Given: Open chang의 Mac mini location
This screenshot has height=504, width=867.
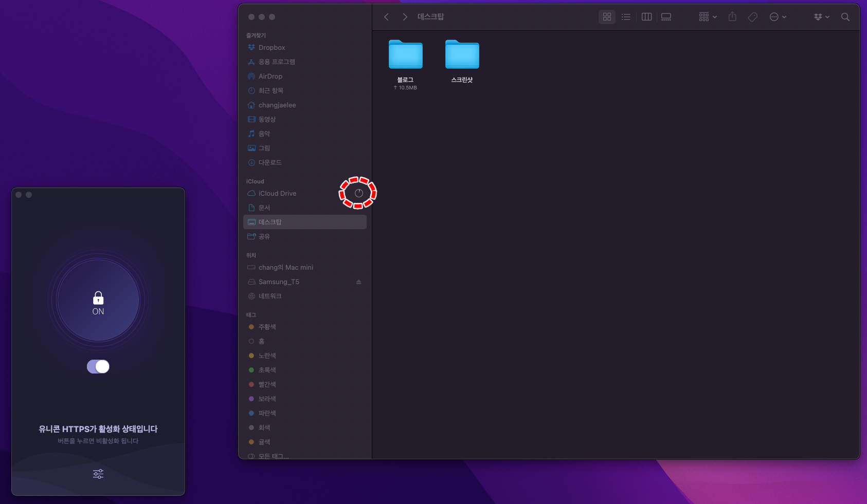Looking at the screenshot, I should 305,267.
